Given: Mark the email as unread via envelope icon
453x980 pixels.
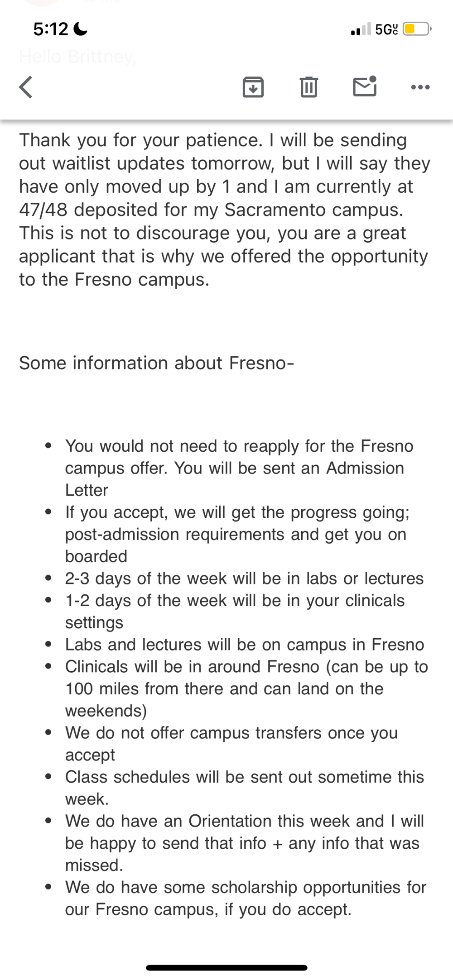Looking at the screenshot, I should (x=365, y=86).
